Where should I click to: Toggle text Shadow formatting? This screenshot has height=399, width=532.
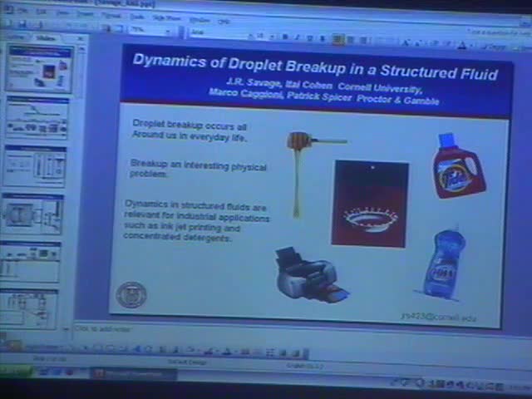(323, 39)
